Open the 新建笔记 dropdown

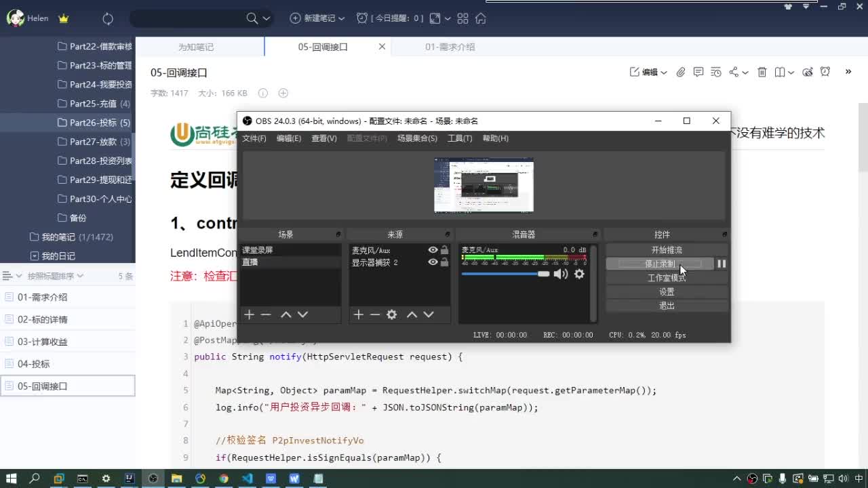317,18
